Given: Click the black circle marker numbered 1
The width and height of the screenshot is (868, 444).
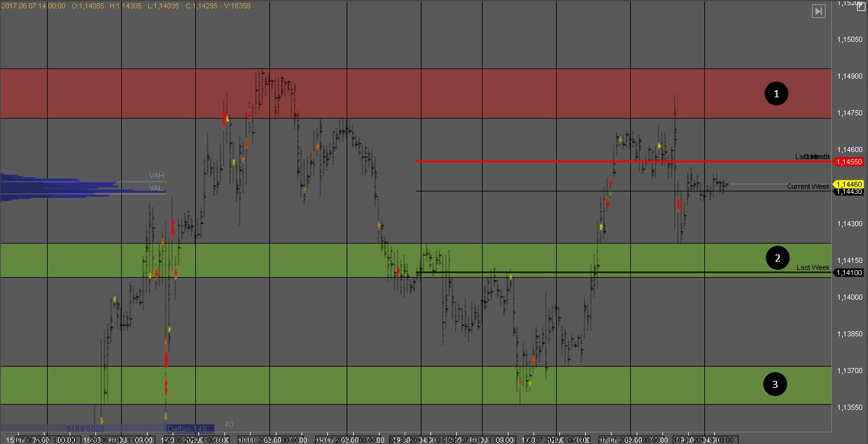Looking at the screenshot, I should tap(776, 93).
